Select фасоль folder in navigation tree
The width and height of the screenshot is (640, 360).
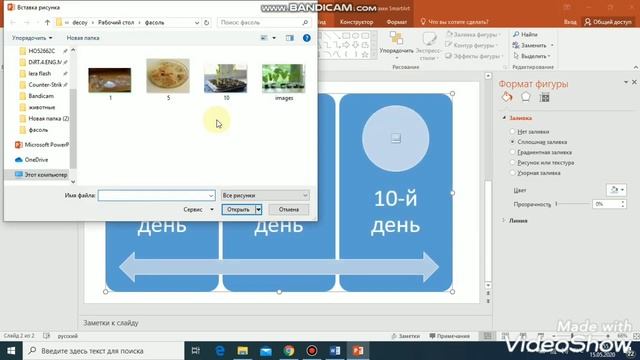pyautogui.click(x=38, y=130)
